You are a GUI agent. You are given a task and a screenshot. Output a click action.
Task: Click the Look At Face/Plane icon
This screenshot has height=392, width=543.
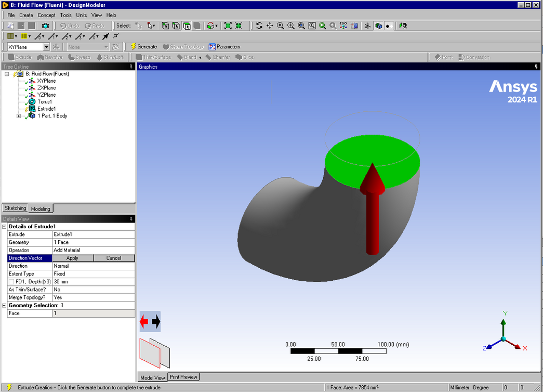pos(354,25)
